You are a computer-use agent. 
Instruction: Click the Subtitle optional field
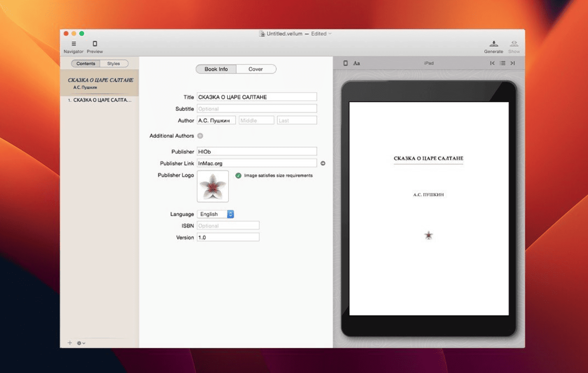point(257,109)
